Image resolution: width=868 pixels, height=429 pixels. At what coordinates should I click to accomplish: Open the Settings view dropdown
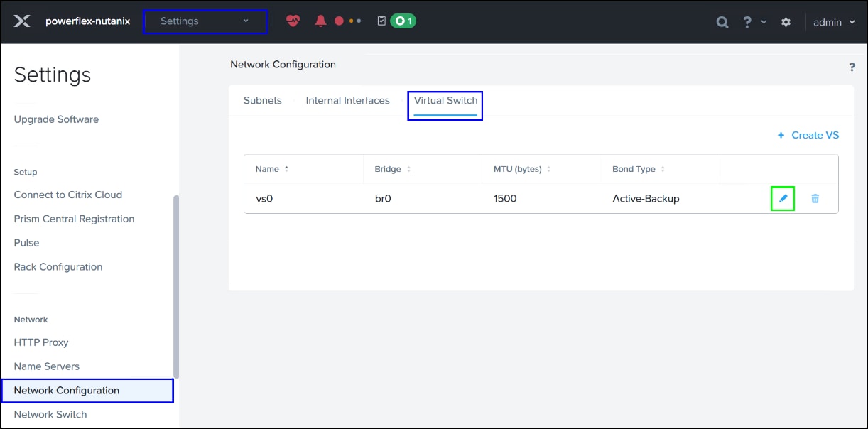click(206, 21)
